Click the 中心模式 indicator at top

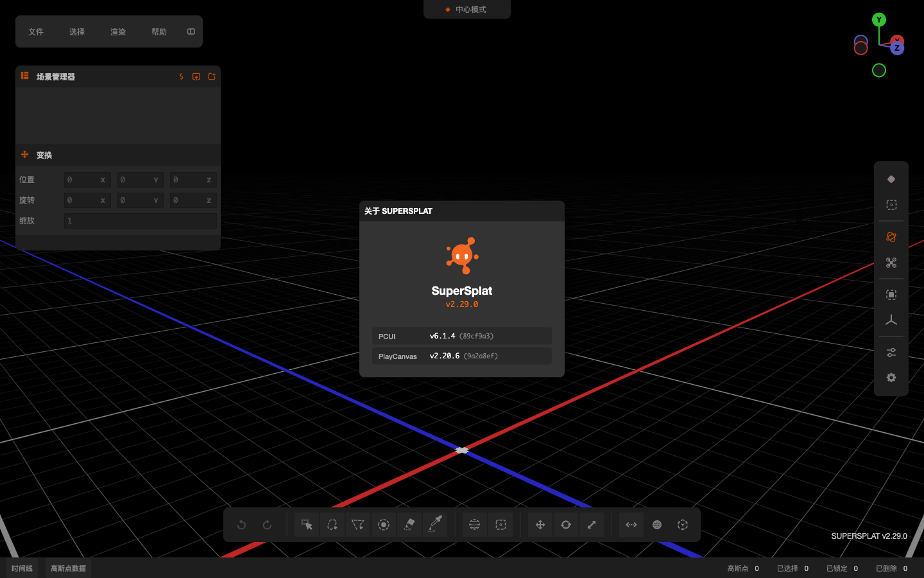tap(467, 10)
